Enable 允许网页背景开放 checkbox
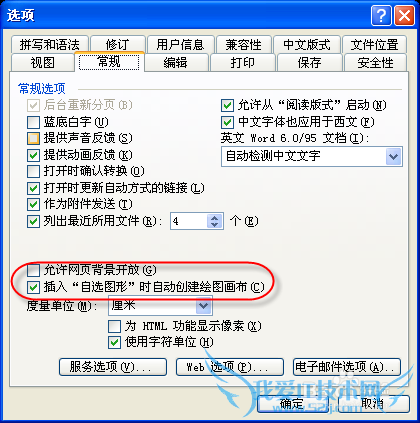Image resolution: width=420 pixels, height=423 pixels. point(33,270)
